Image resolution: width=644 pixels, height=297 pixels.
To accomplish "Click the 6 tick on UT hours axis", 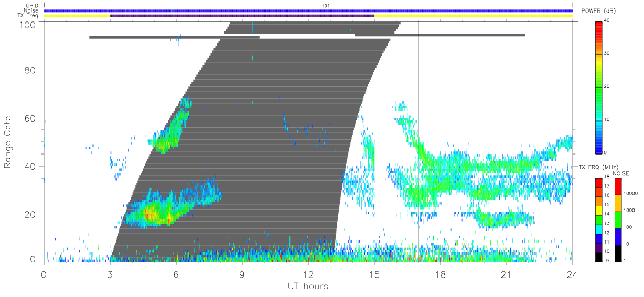I will pos(176,274).
